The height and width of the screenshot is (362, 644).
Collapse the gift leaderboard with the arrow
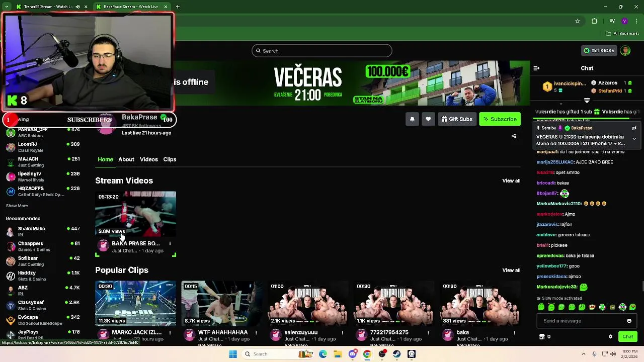coord(587,101)
